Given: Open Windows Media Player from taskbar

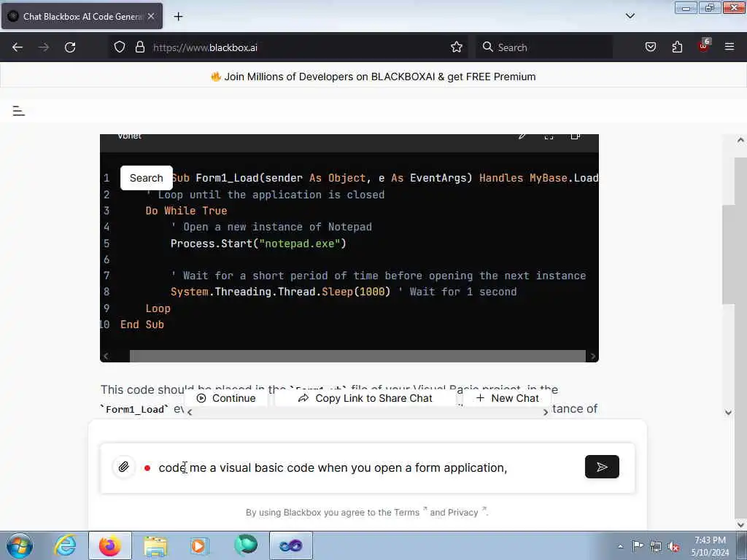Looking at the screenshot, I should (200, 545).
